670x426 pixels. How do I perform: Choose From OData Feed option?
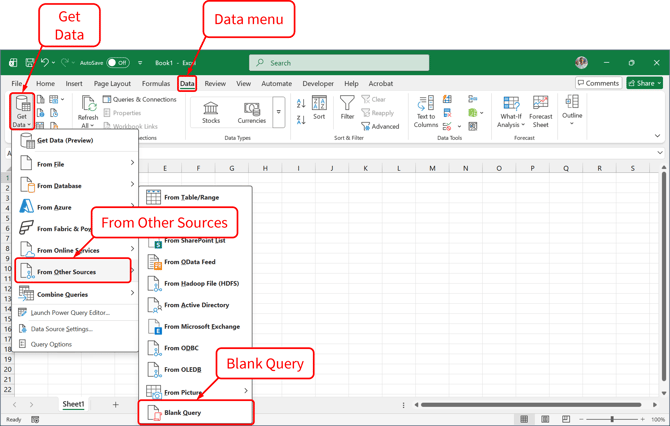click(x=196, y=262)
